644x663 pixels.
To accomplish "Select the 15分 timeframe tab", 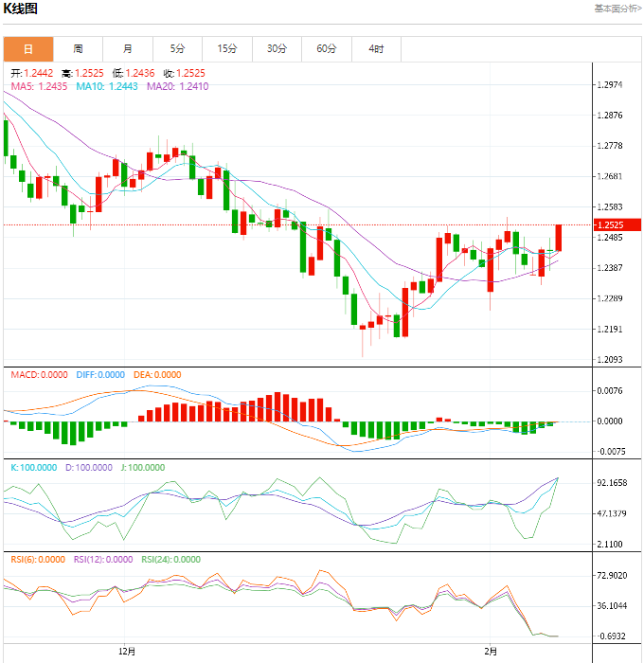I will (227, 49).
